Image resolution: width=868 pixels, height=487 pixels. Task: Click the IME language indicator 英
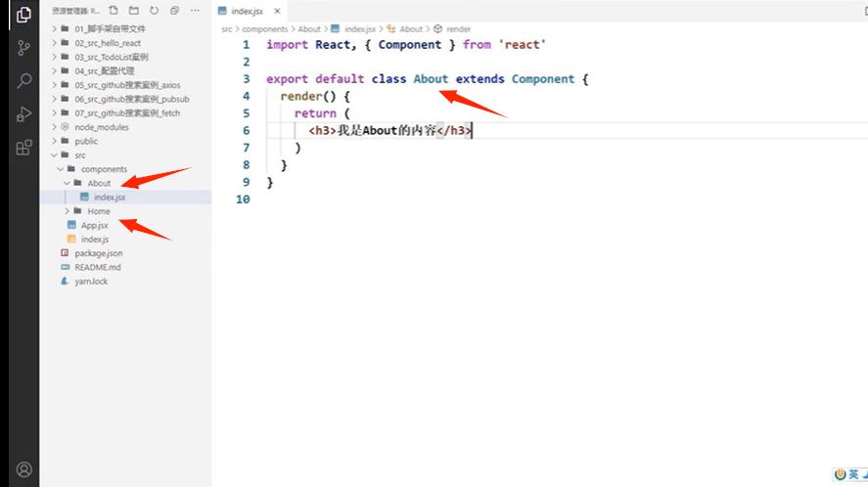853,474
